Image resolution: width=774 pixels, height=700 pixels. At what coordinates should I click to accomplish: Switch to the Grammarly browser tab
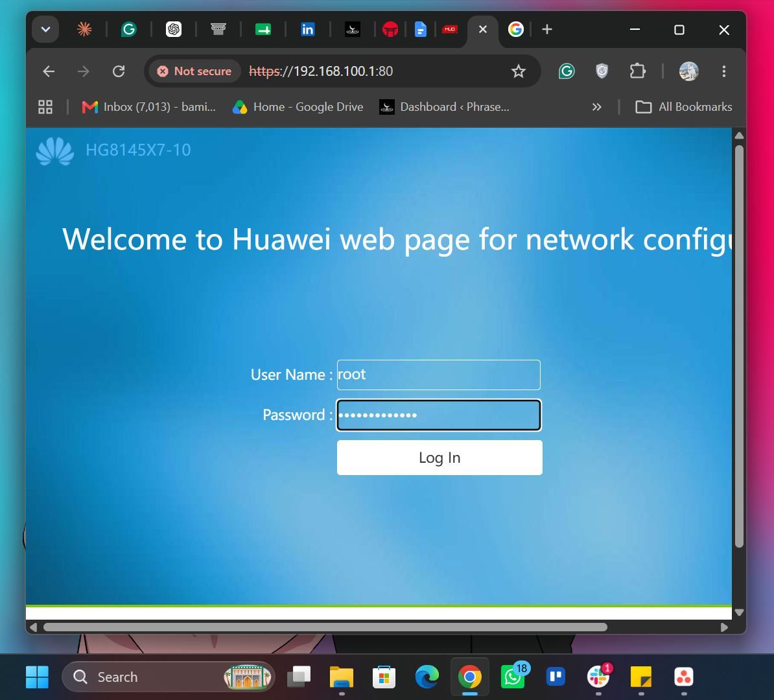pos(129,30)
